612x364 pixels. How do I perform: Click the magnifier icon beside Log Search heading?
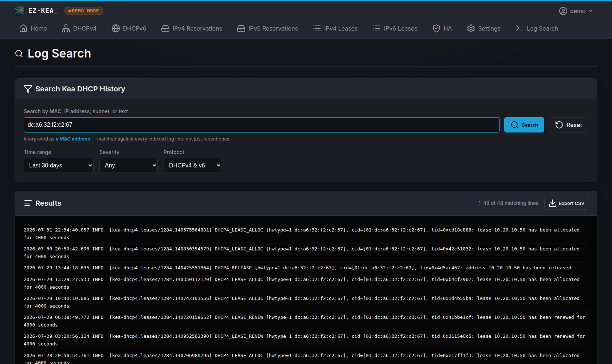click(x=19, y=54)
